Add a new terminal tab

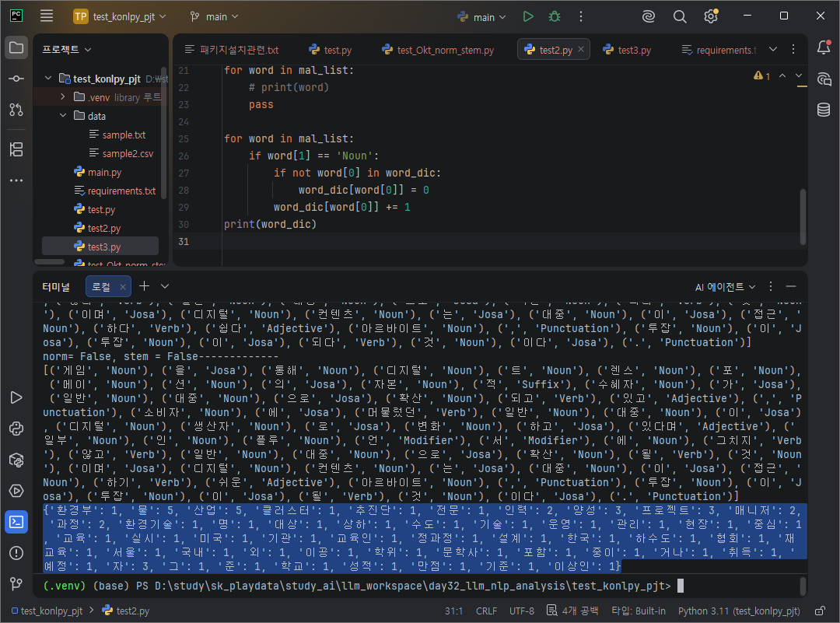144,286
